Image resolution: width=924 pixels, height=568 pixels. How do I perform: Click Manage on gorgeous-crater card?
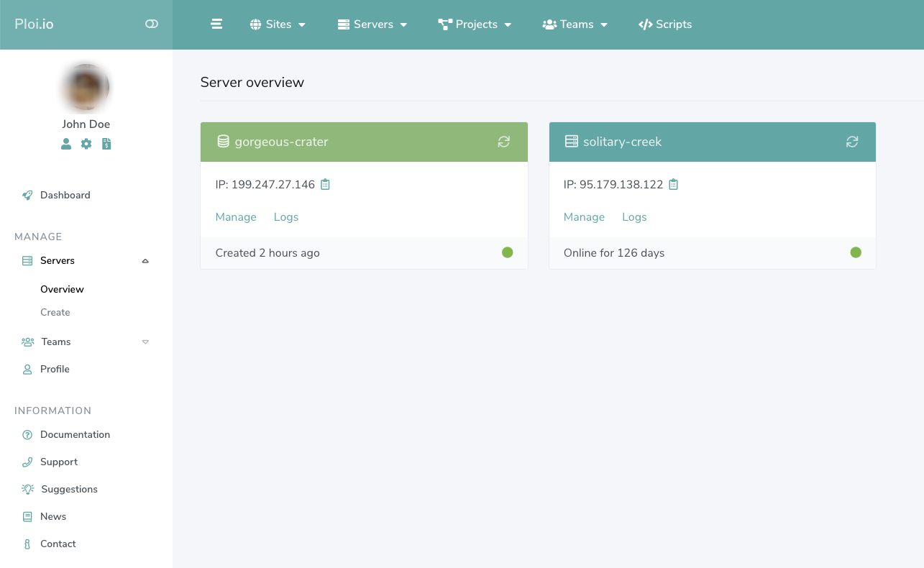236,217
